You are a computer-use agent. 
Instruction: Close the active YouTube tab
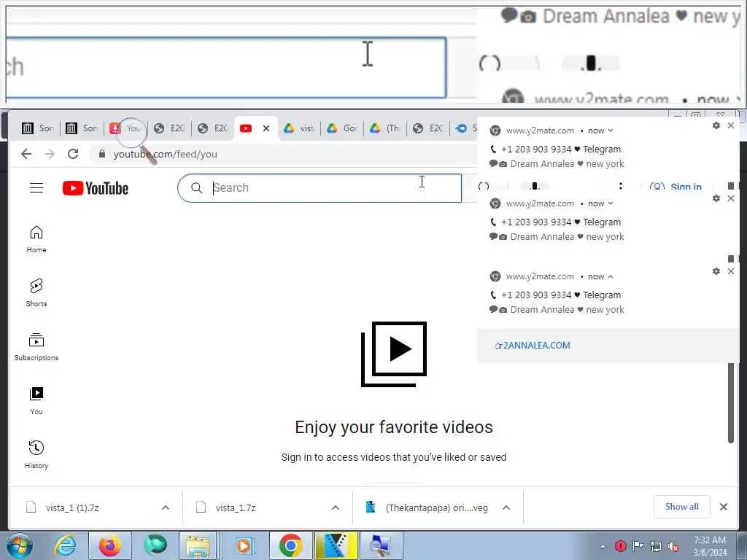tap(266, 128)
